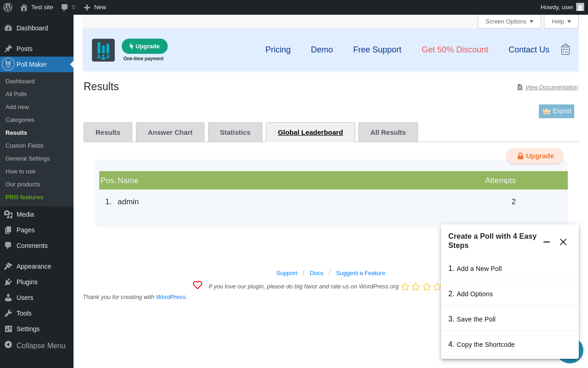Click the red heart icon
The height and width of the screenshot is (368, 588).
pyautogui.click(x=198, y=285)
